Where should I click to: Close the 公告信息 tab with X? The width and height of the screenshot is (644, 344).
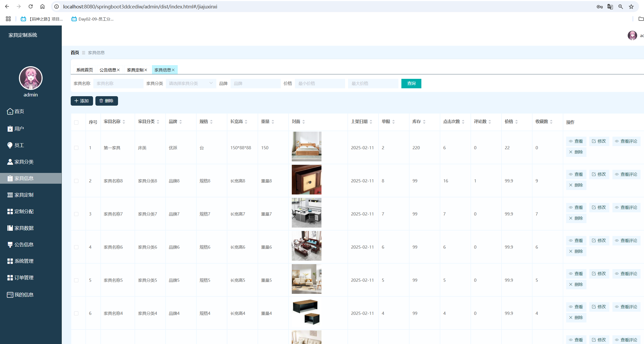click(x=119, y=70)
